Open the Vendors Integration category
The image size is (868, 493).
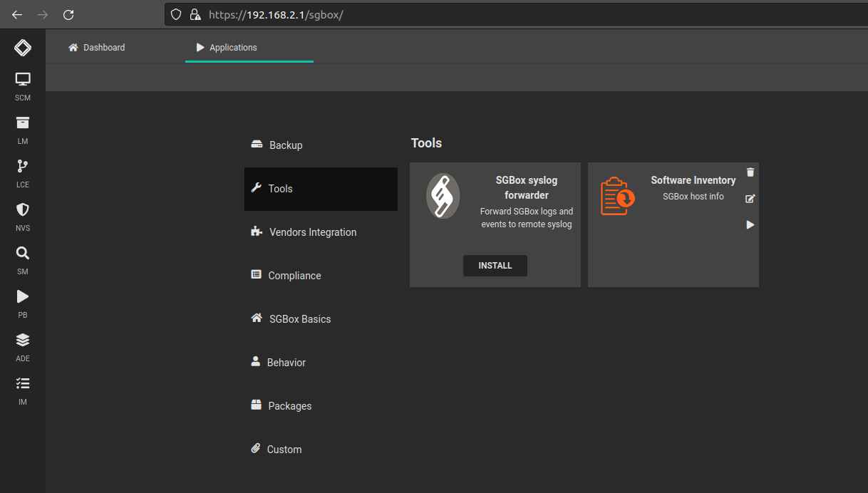(321, 232)
